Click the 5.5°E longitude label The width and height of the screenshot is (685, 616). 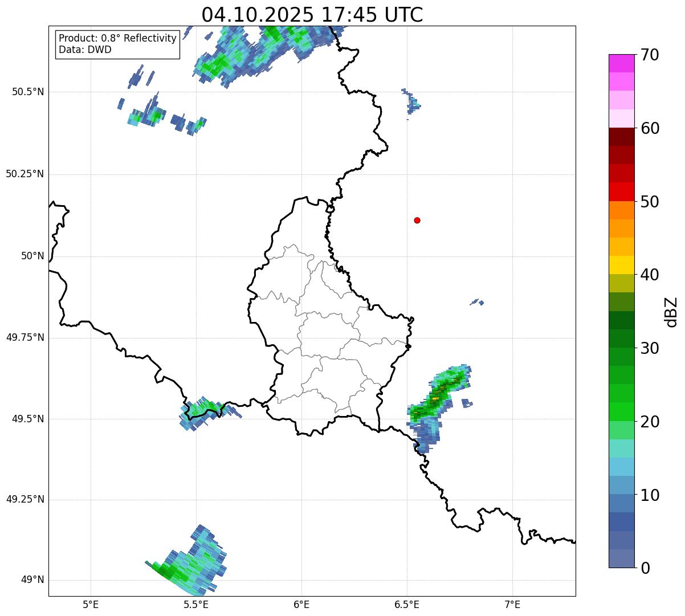coord(196,604)
